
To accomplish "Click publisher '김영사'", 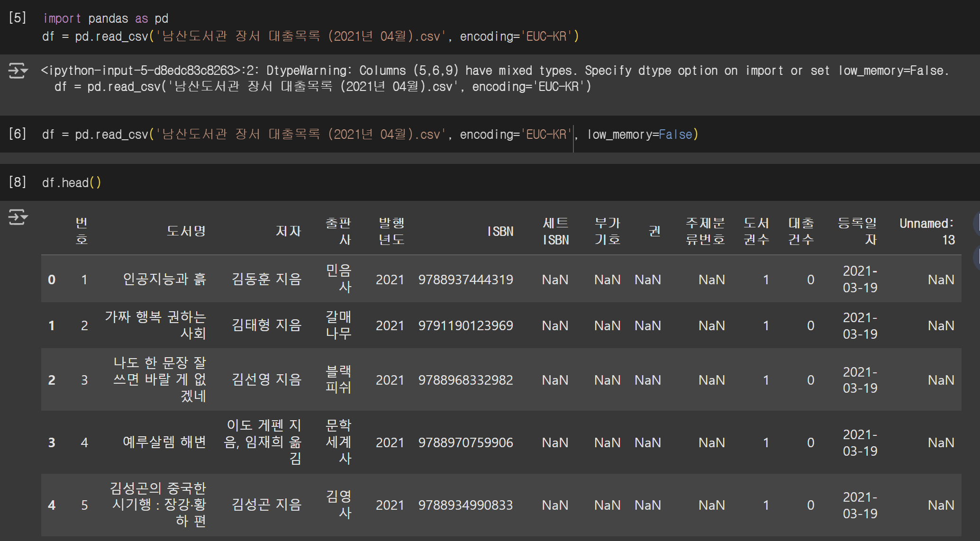I will 338,505.
